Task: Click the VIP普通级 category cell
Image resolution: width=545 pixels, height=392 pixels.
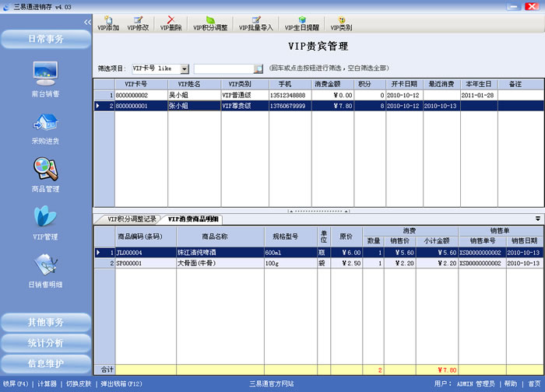Action: tap(245, 95)
